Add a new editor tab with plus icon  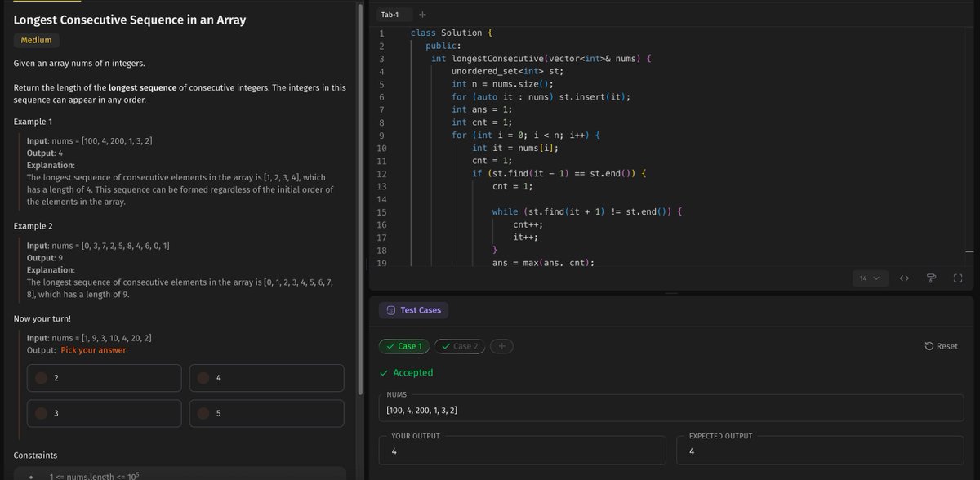click(x=422, y=15)
